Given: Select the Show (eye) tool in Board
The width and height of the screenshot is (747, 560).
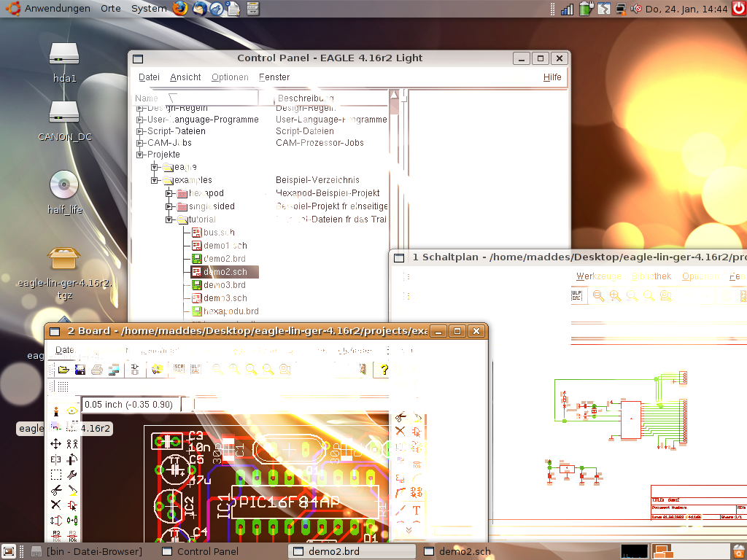Looking at the screenshot, I should click(72, 411).
